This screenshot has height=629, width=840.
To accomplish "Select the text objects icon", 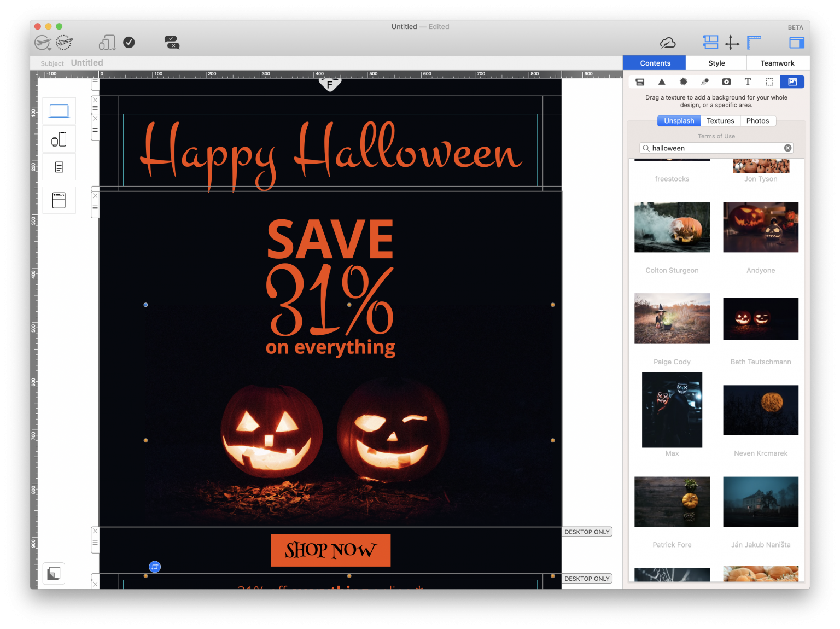I will pos(748,81).
